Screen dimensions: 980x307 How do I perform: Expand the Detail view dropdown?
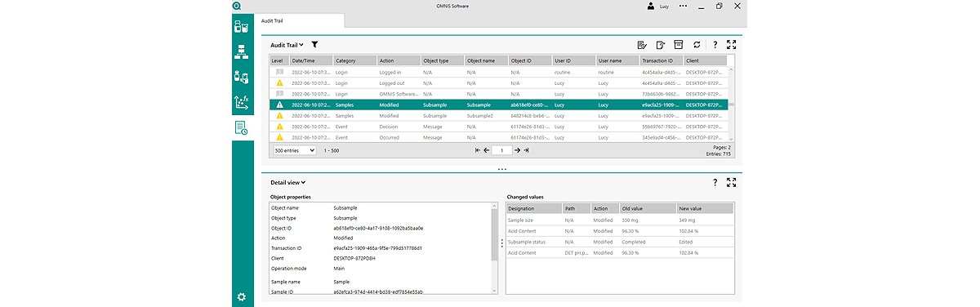[287, 183]
